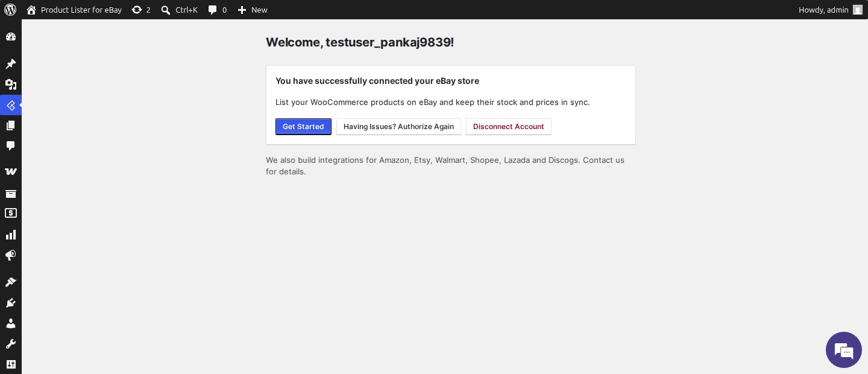The height and width of the screenshot is (374, 868).
Task: Open Products archive box sidebar icon
Action: pos(11,194)
